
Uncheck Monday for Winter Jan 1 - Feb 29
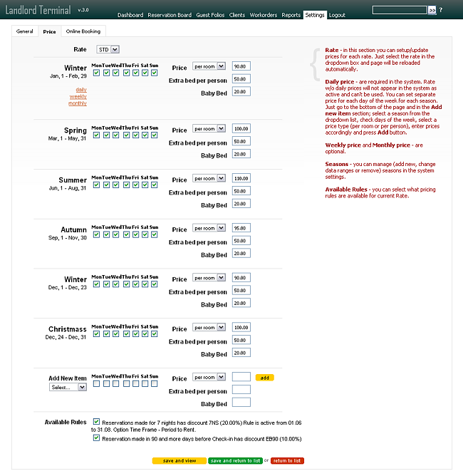[x=96, y=73]
